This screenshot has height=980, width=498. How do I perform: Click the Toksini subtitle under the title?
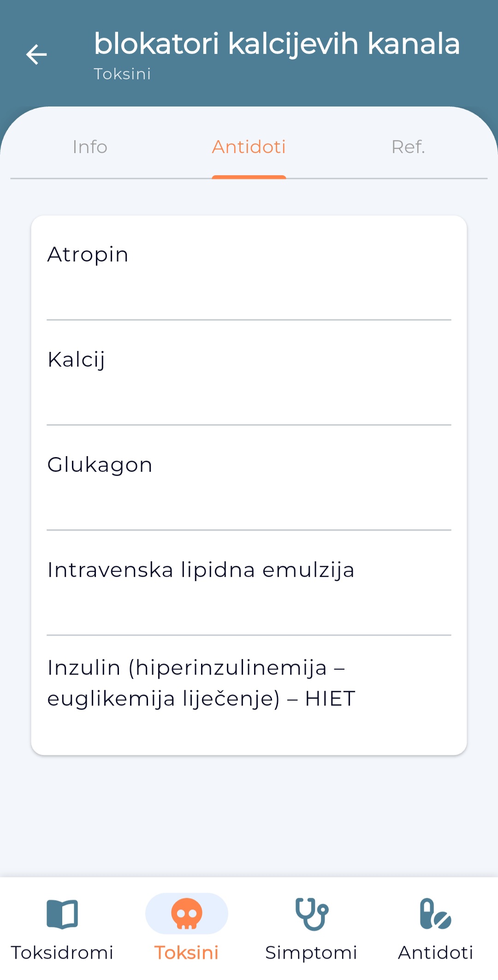pos(122,74)
